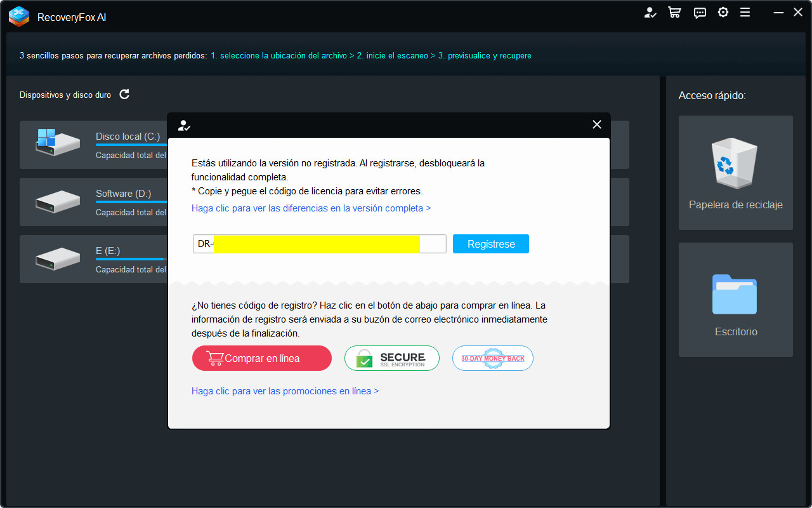The image size is (812, 508).
Task: Open the hamburger menu
Action: click(x=745, y=12)
